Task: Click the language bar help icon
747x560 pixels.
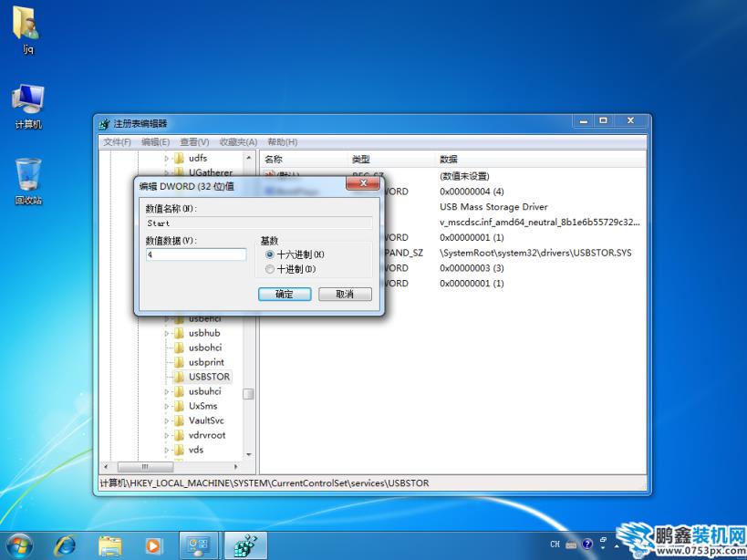Action: [587, 544]
